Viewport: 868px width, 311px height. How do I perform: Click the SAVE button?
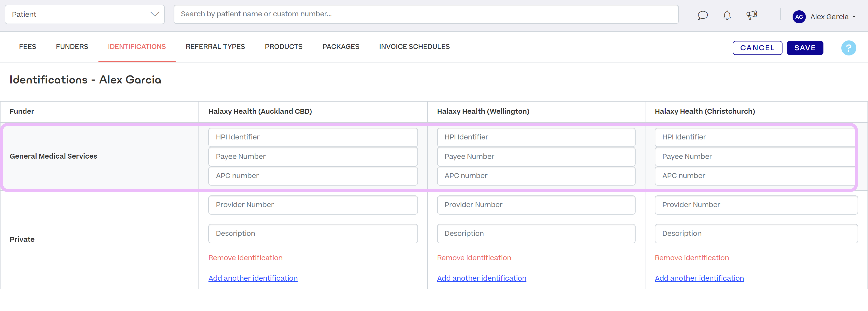click(805, 48)
